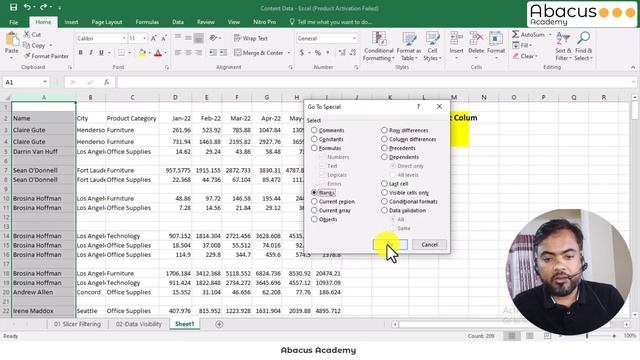Click the Cut scissors icon
The width and height of the screenshot is (640, 360).
[x=27, y=35]
